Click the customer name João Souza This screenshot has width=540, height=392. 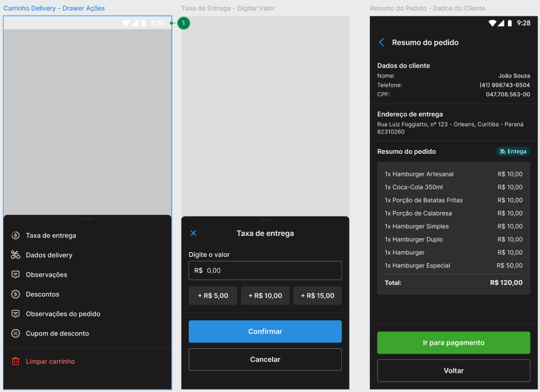click(x=514, y=76)
